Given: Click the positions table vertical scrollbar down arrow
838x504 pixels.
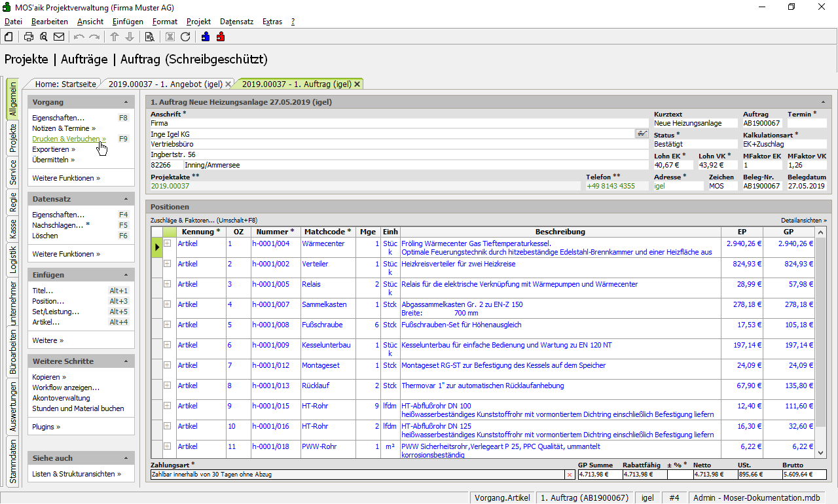Looking at the screenshot, I should tap(821, 452).
